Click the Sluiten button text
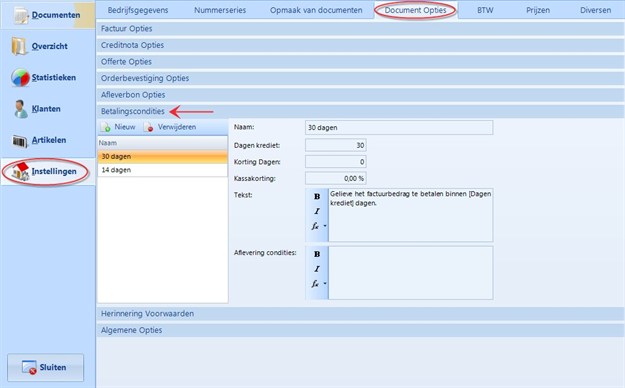Viewport: 625px width, 388px height. pos(53,367)
